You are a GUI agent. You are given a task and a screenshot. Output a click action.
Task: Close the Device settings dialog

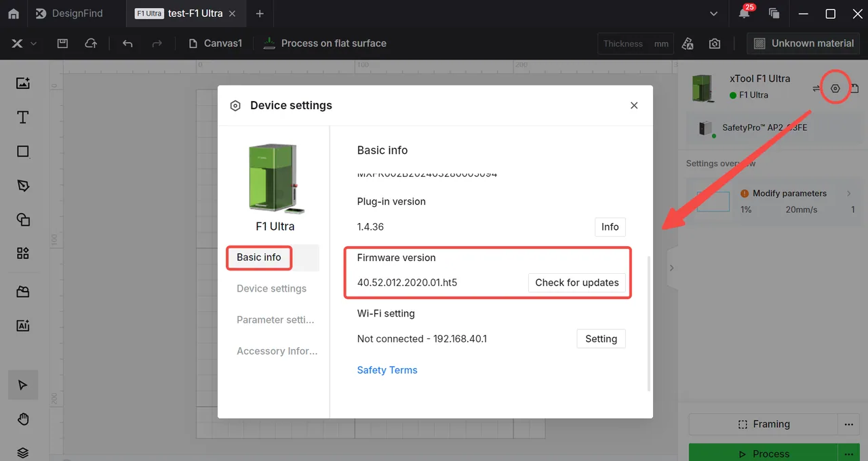(634, 106)
